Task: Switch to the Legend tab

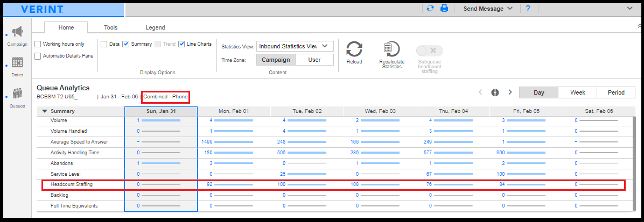Action: point(155,27)
